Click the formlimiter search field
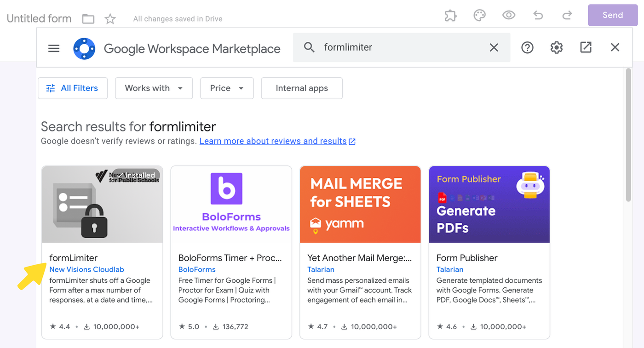 (401, 47)
